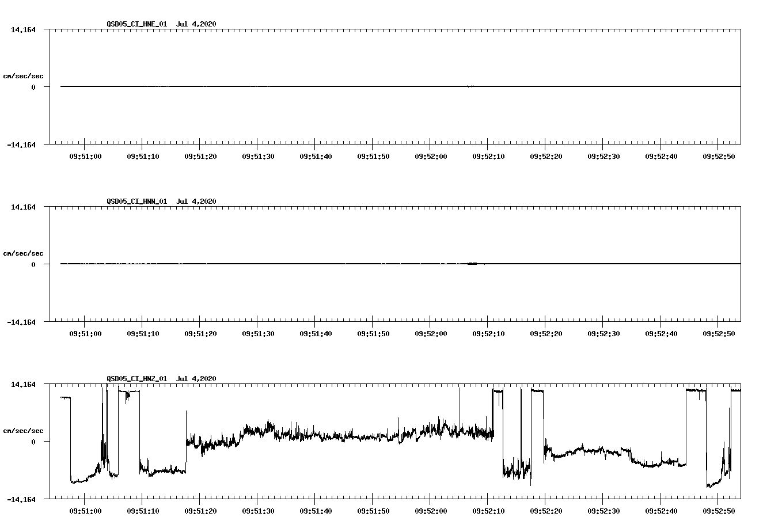Click the 09:51:50 label on HNZ chart
The width and height of the screenshot is (782, 532).
point(373,511)
